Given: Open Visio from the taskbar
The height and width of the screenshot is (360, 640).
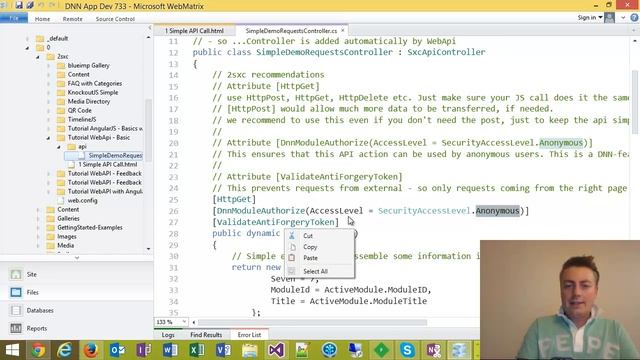Looking at the screenshot, I should coord(223,350).
